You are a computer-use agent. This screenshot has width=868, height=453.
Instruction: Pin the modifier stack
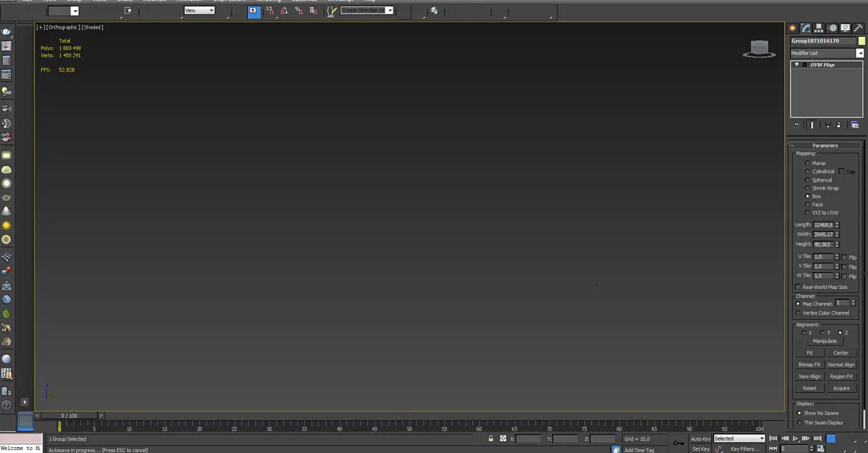pyautogui.click(x=797, y=125)
